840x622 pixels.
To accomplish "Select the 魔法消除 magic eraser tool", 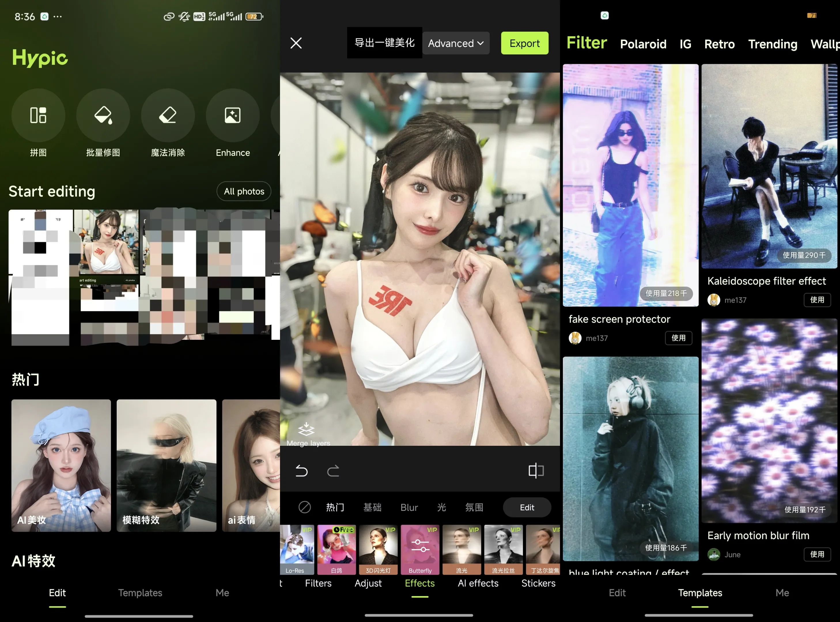I will tap(168, 115).
